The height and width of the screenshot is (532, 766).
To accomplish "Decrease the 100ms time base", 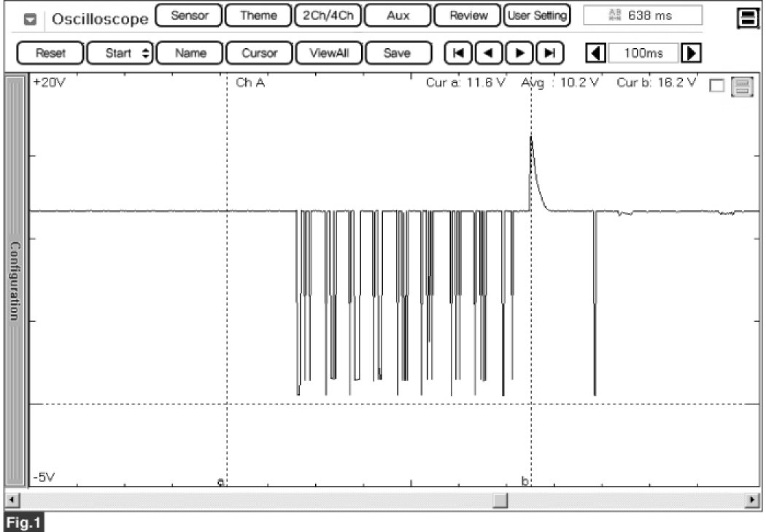I will (x=596, y=53).
